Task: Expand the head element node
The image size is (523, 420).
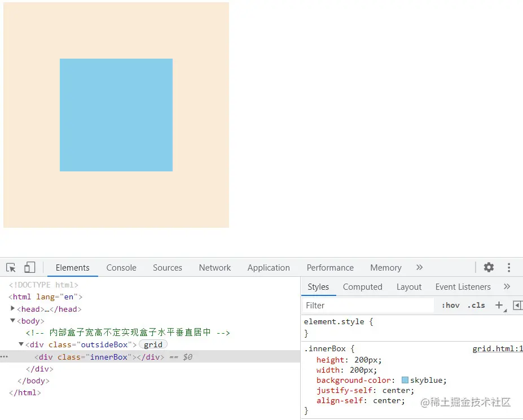Action: [12, 308]
